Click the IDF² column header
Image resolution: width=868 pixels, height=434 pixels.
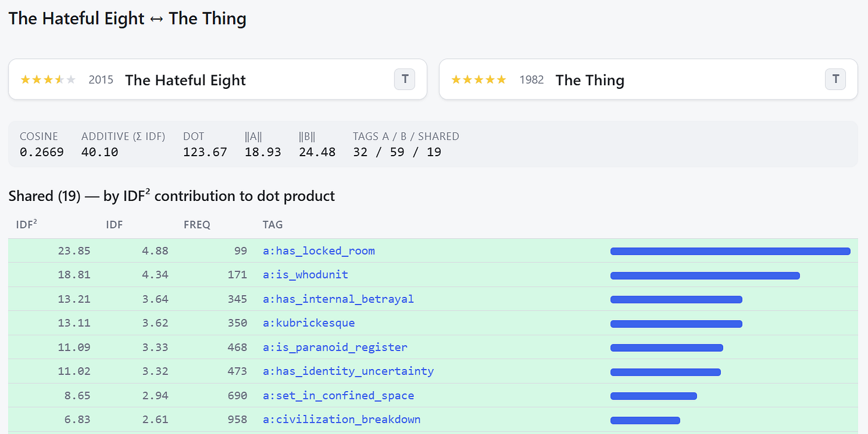pos(27,225)
